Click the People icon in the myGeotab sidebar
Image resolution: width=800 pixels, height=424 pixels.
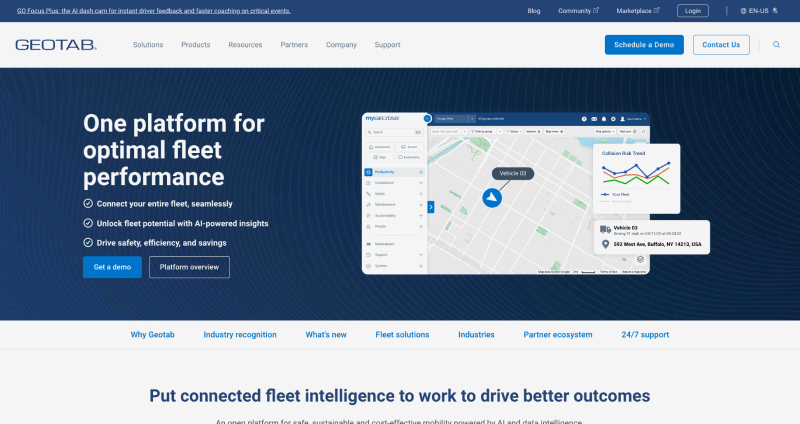pos(368,227)
